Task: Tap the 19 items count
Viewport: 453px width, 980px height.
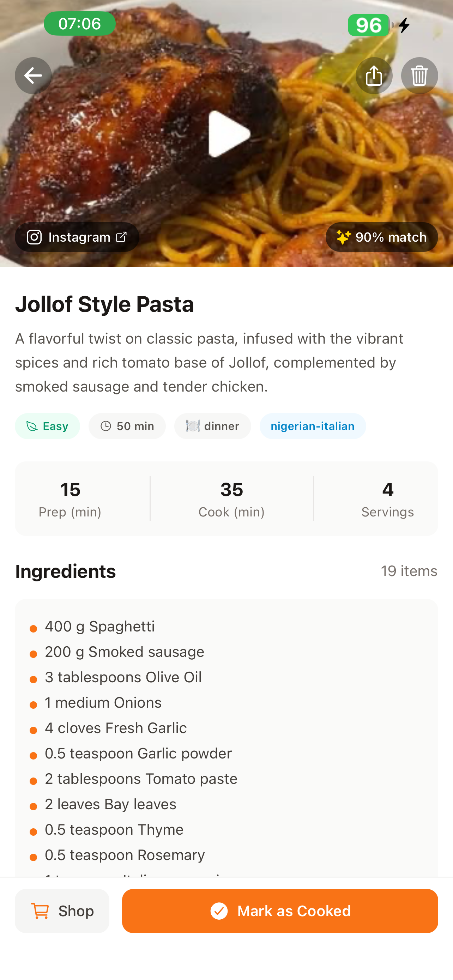Action: tap(409, 571)
